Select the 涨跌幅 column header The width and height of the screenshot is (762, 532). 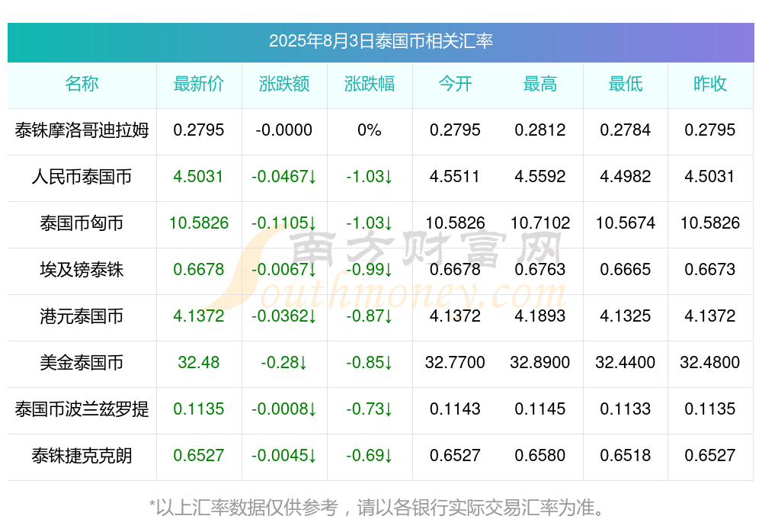tap(370, 84)
